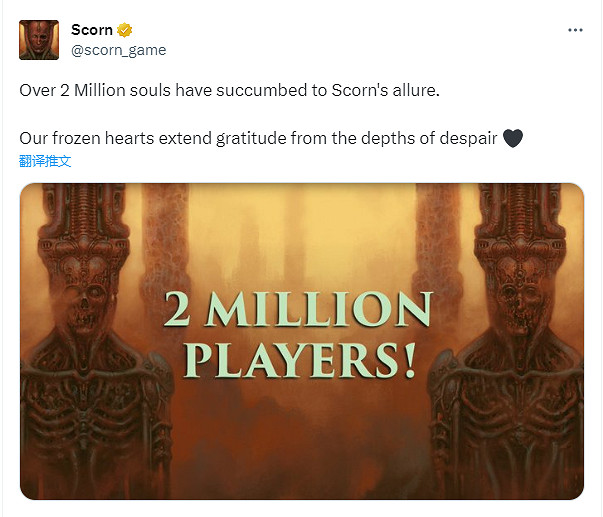The height and width of the screenshot is (517, 603).
Task: Open the 2 Million Players image
Action: coord(301,250)
